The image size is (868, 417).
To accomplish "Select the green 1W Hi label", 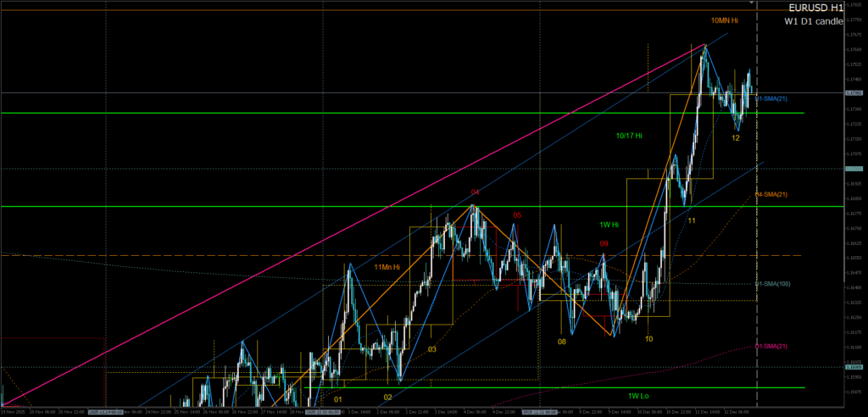I will [x=609, y=225].
